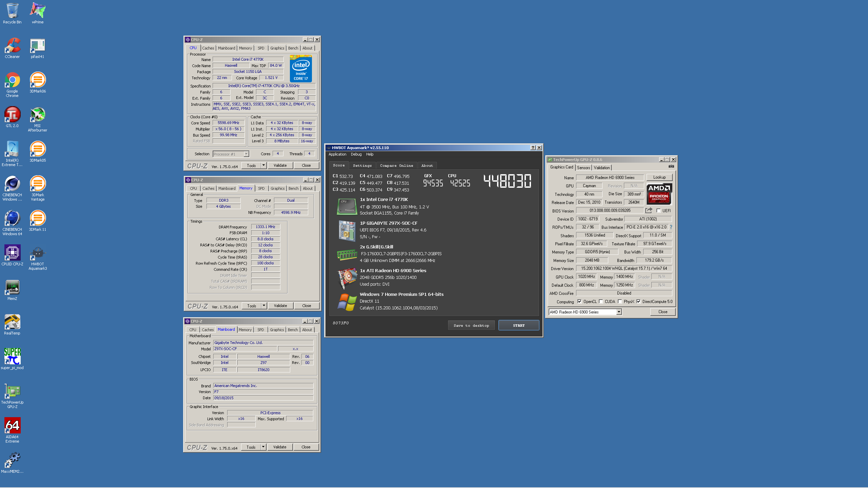This screenshot has height=488, width=868.
Task: Launch RealTemp from desktop
Action: (x=12, y=325)
